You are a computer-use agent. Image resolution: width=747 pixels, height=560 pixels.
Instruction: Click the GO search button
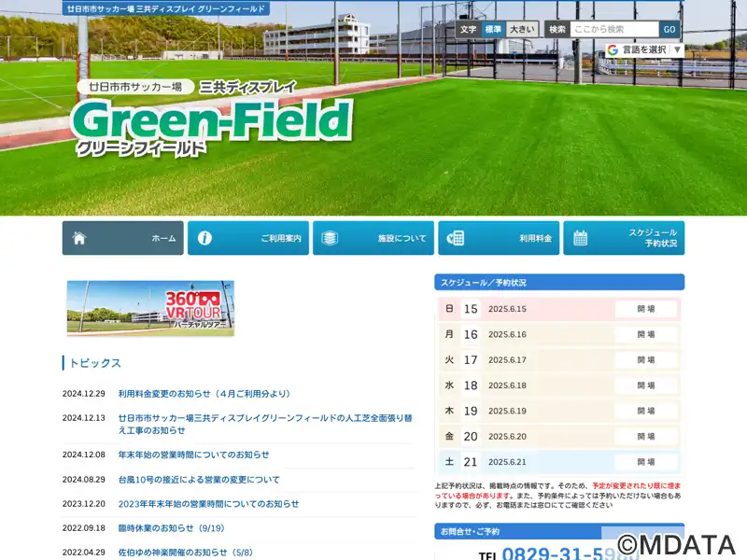coord(669,30)
